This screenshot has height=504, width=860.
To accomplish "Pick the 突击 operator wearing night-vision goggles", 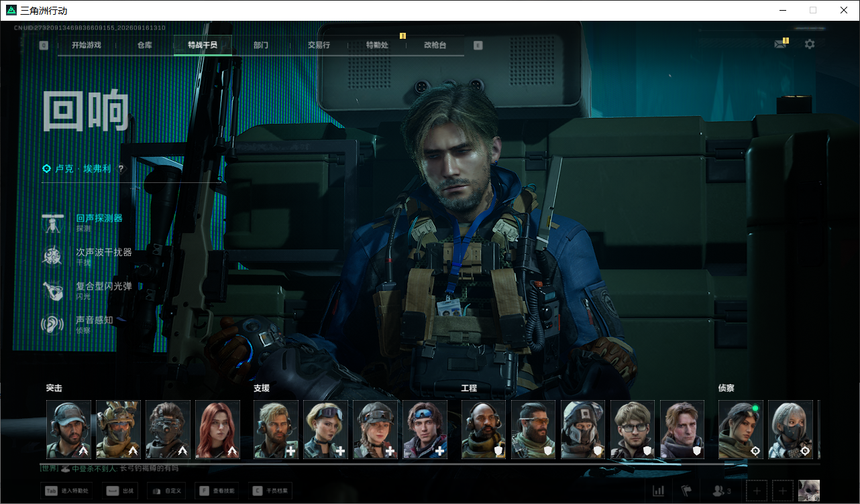I will pos(168,430).
